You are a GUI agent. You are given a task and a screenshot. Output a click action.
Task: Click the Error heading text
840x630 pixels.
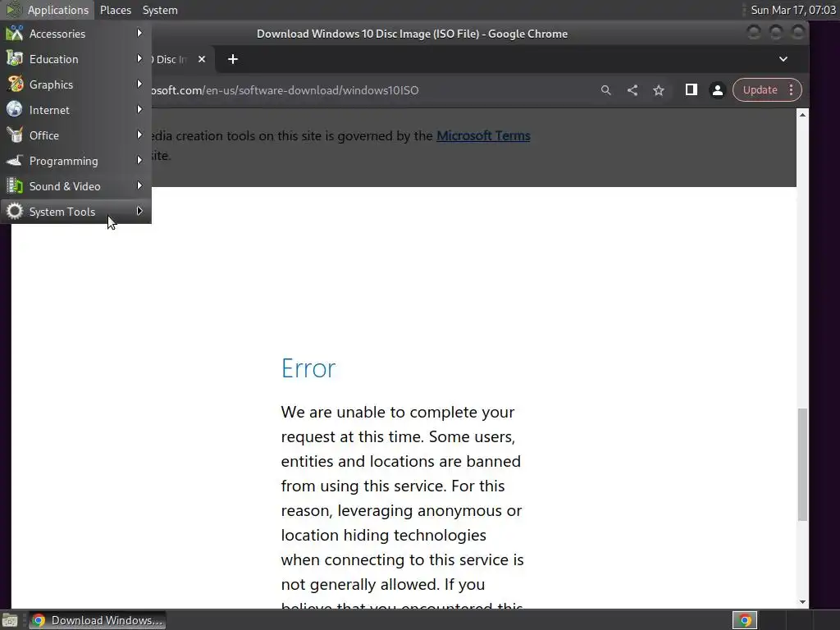(x=308, y=368)
